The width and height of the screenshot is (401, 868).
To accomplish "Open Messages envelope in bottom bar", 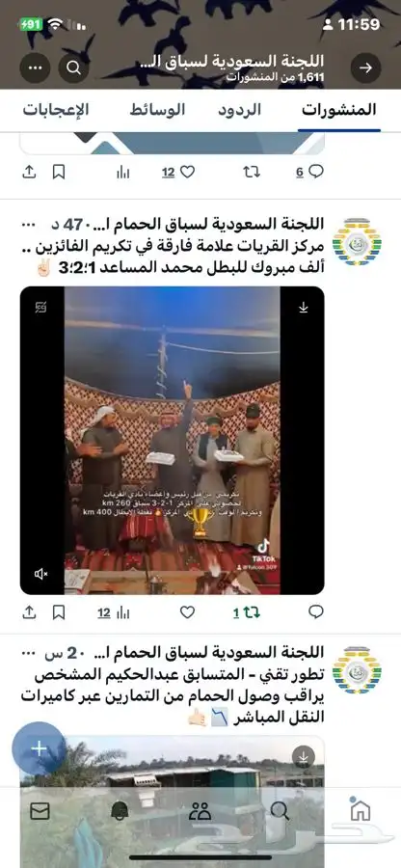I will pyautogui.click(x=40, y=811).
